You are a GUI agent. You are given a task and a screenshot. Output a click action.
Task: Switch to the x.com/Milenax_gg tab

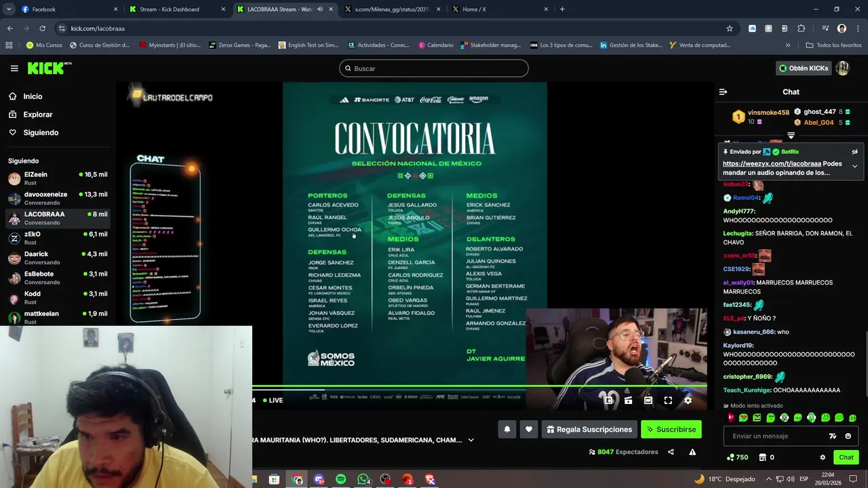coord(391,9)
